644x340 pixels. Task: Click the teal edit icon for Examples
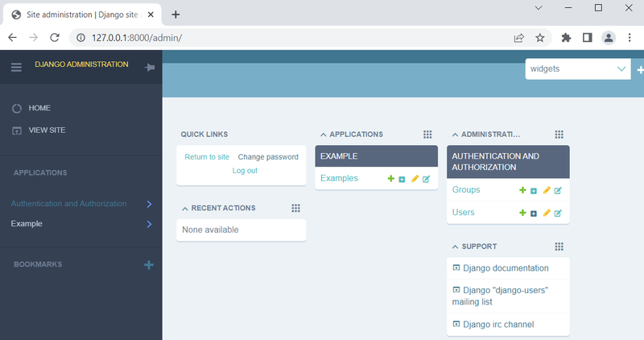427,179
